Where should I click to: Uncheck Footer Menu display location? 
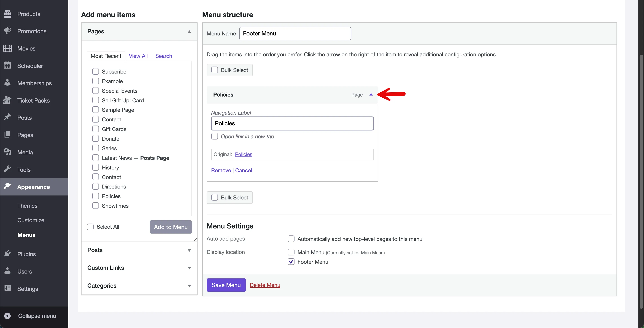point(291,262)
